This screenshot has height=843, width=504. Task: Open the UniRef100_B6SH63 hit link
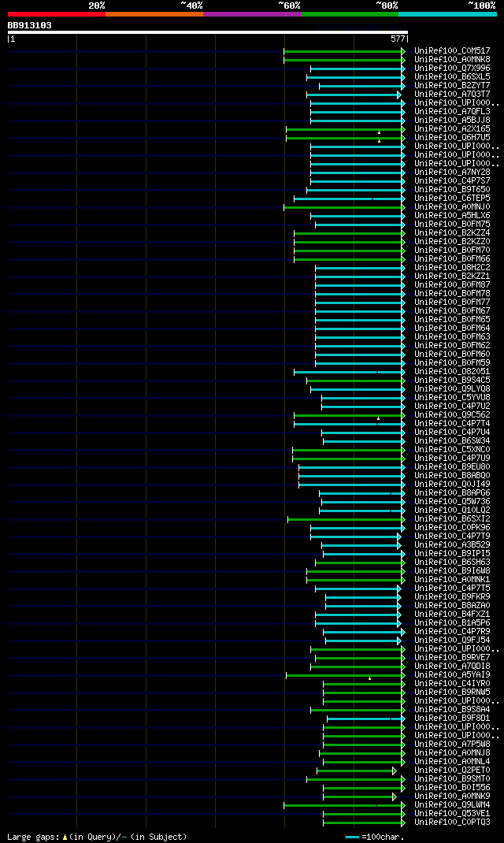[x=452, y=563]
